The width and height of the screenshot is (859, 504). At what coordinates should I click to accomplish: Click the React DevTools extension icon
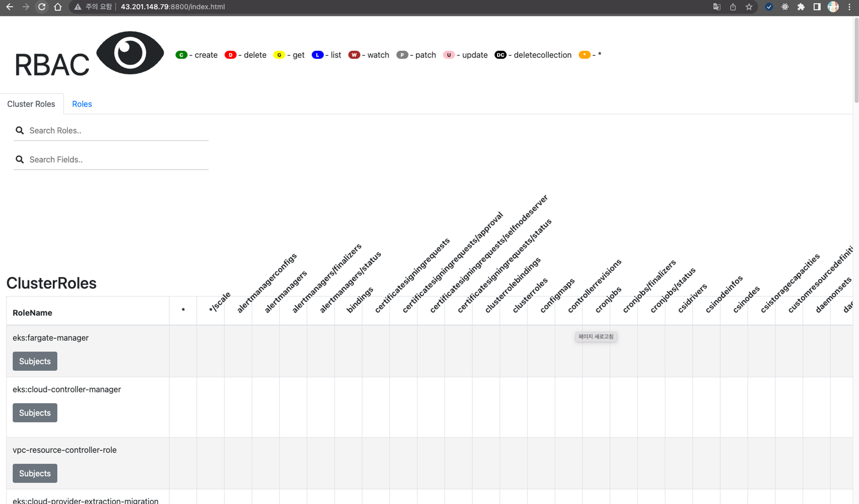[x=785, y=7]
